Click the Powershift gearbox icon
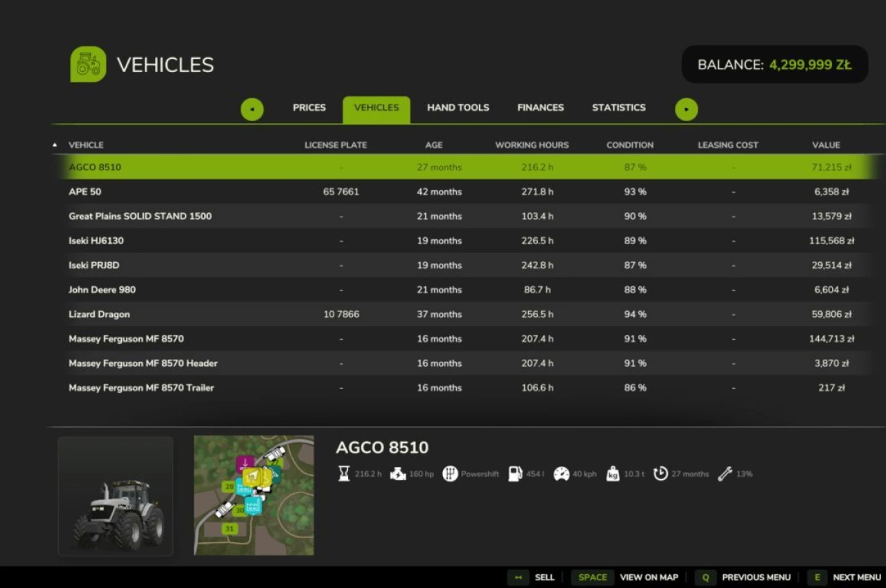 [x=450, y=474]
